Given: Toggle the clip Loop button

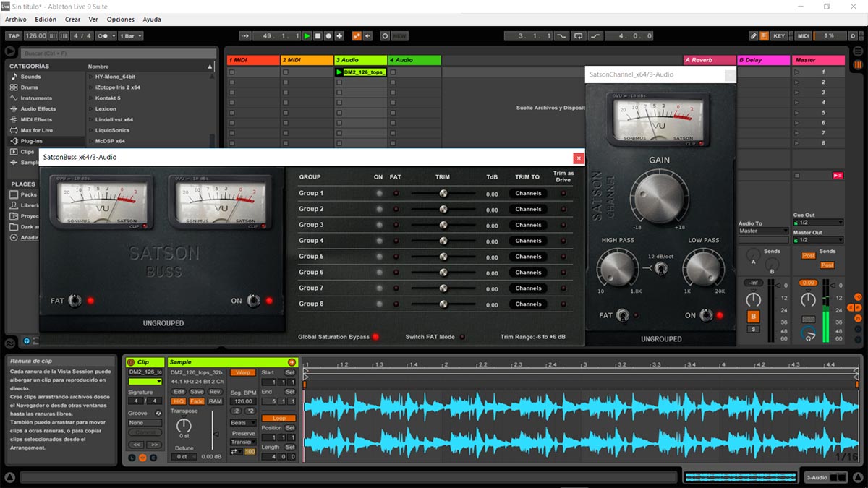Looking at the screenshot, I should tap(279, 418).
